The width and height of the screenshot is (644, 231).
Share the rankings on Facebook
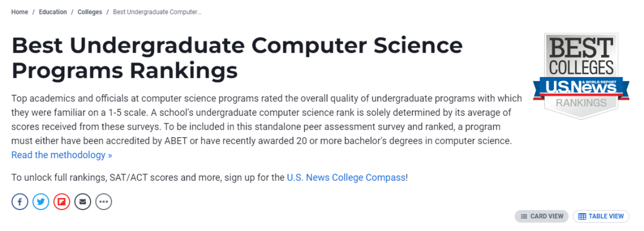20,202
